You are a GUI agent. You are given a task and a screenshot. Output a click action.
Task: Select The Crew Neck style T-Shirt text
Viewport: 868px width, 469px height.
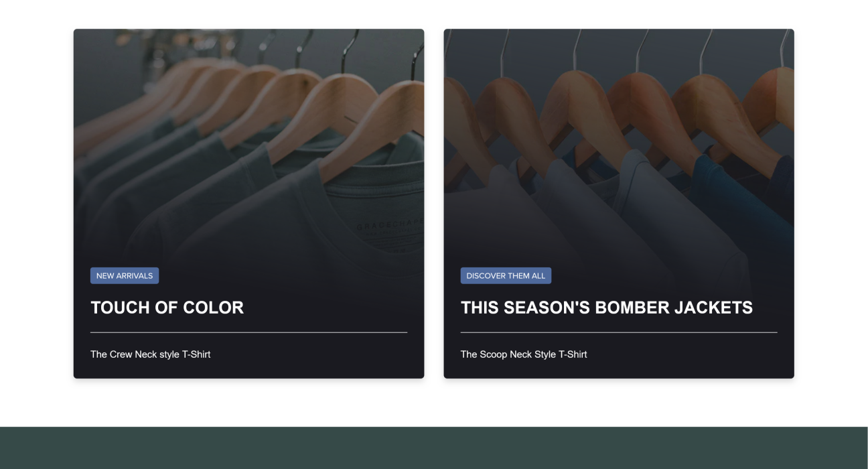pyautogui.click(x=151, y=354)
